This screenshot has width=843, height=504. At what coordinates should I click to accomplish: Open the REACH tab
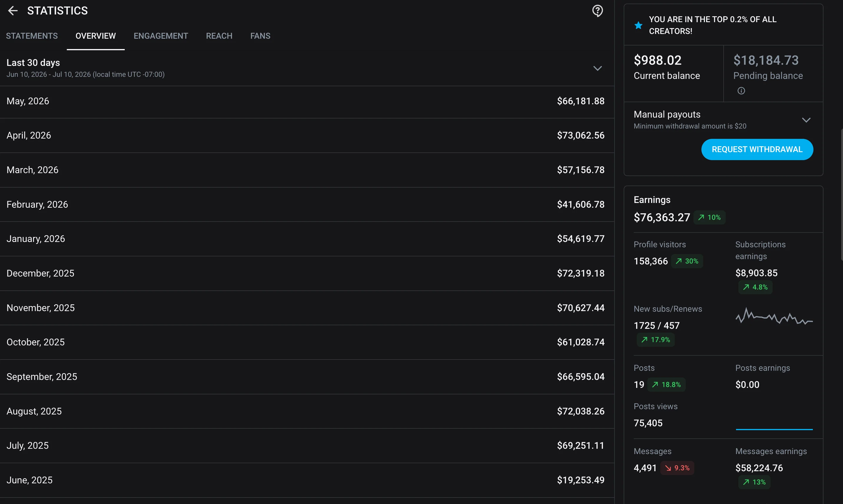pos(219,36)
